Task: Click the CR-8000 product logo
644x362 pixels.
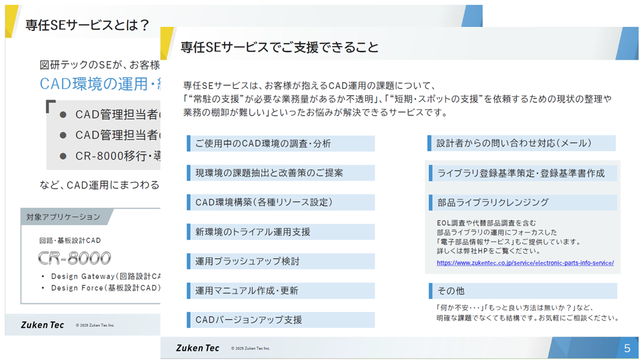Action: click(74, 258)
